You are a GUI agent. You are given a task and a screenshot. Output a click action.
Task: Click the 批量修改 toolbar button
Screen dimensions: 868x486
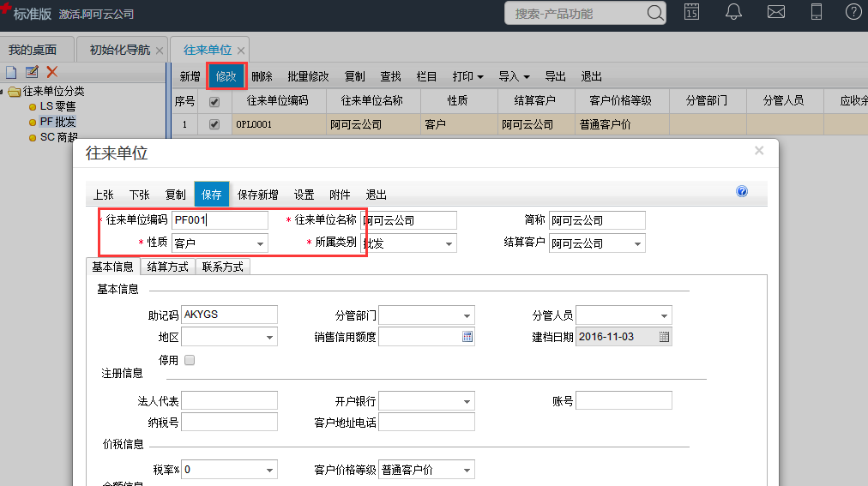[308, 76]
